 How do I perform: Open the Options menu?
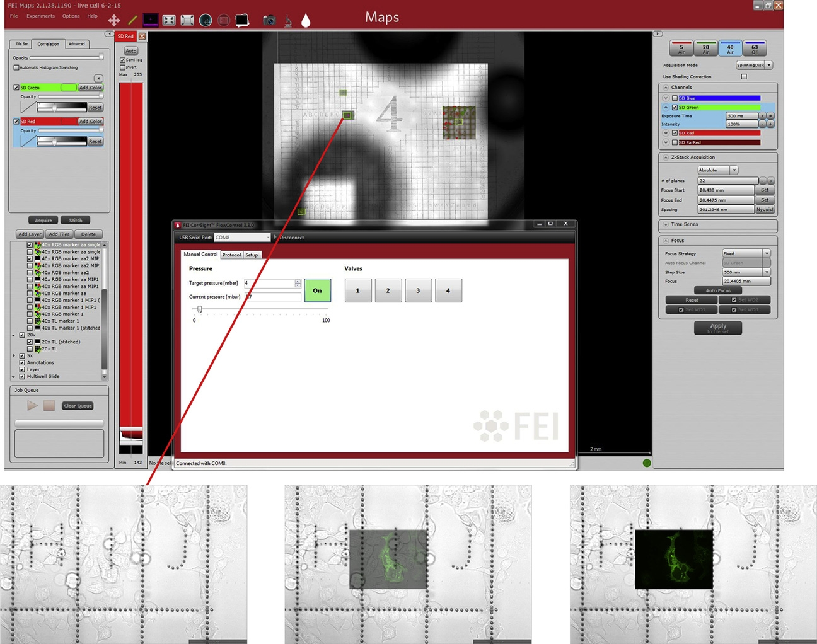click(x=71, y=16)
